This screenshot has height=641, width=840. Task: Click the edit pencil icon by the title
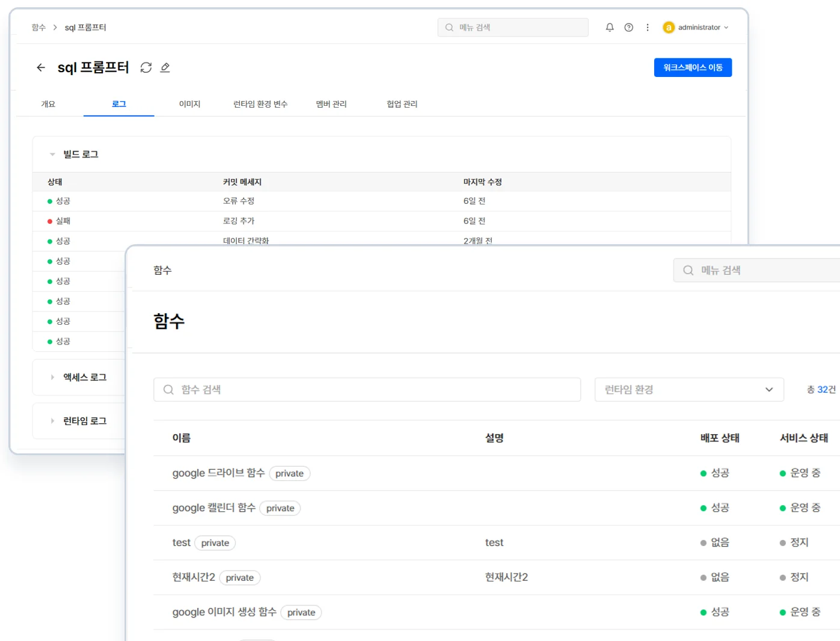coord(165,67)
